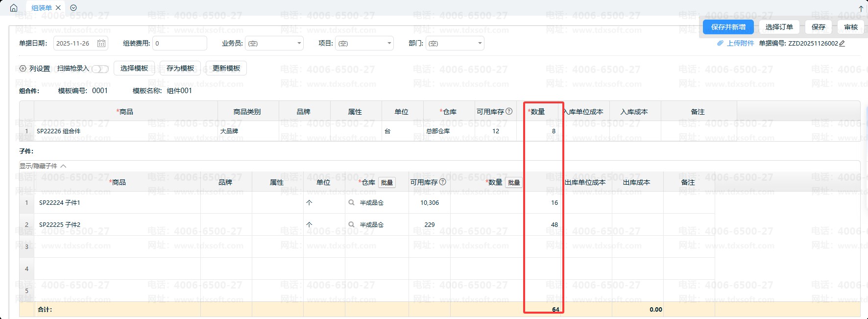Viewport: 868px width, 319px height.
Task: Click the 选择模板 button
Action: (134, 68)
